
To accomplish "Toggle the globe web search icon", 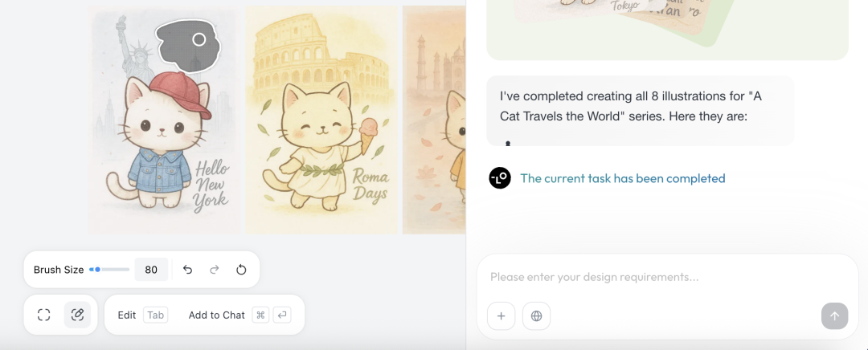I will point(536,316).
